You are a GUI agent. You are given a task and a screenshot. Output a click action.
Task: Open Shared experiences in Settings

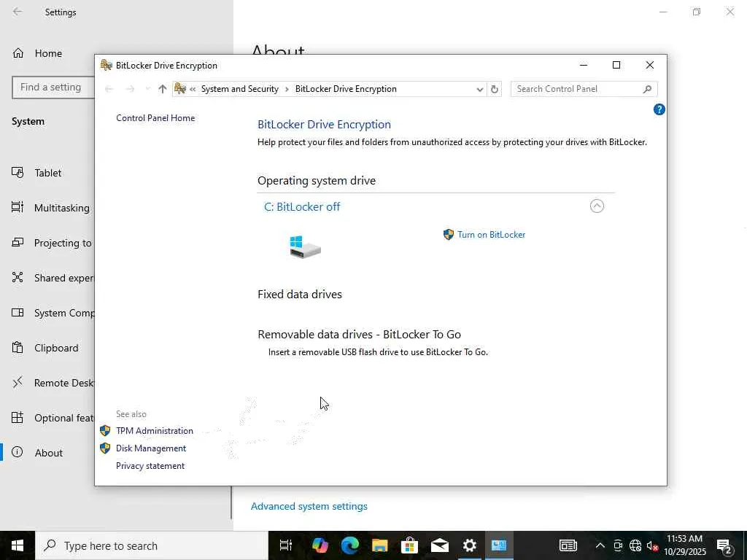tap(53, 278)
